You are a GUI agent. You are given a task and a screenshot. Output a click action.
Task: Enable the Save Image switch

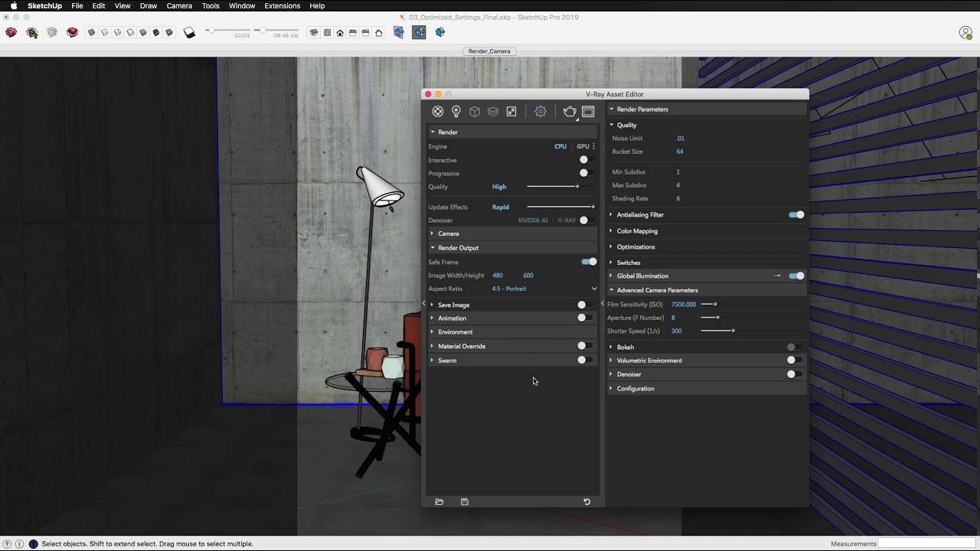[585, 305]
